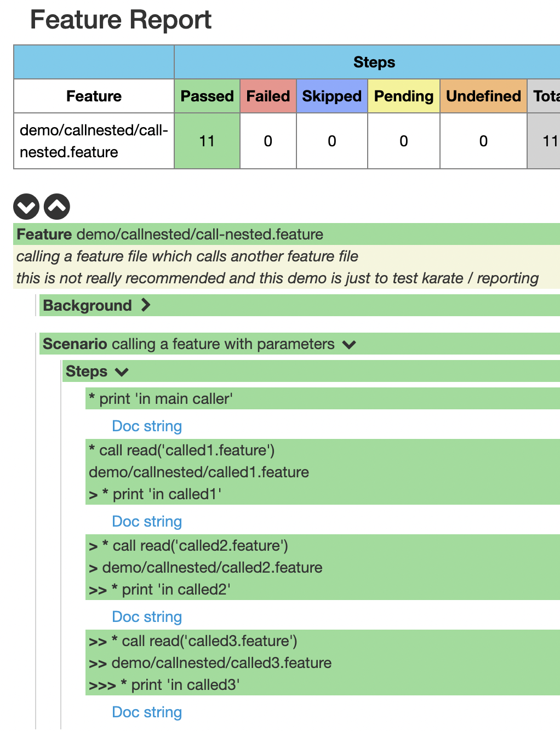Click the expand-all up arrow icon
This screenshot has width=560, height=731.
(57, 207)
